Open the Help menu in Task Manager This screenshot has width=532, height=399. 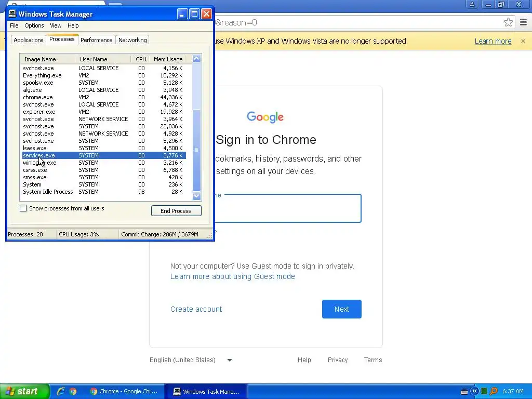pyautogui.click(x=73, y=25)
